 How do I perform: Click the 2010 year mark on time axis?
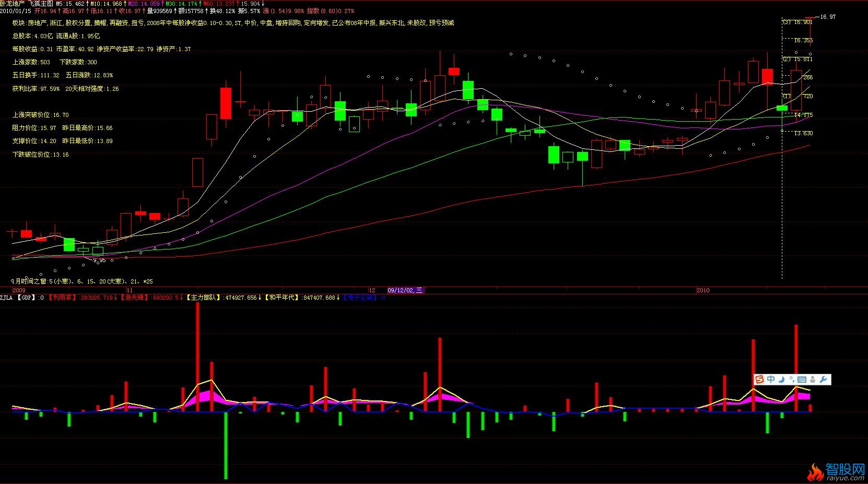703,290
